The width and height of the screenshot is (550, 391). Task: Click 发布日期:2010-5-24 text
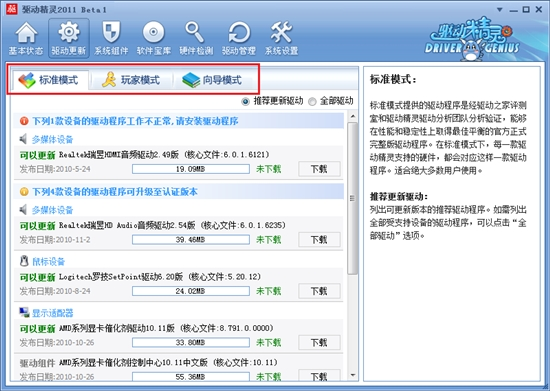[55, 169]
